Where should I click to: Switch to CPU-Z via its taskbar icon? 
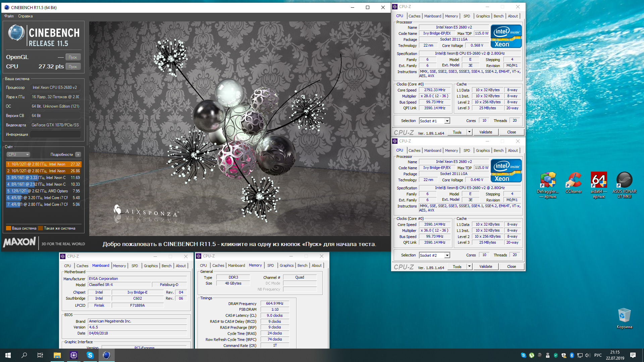click(x=73, y=355)
